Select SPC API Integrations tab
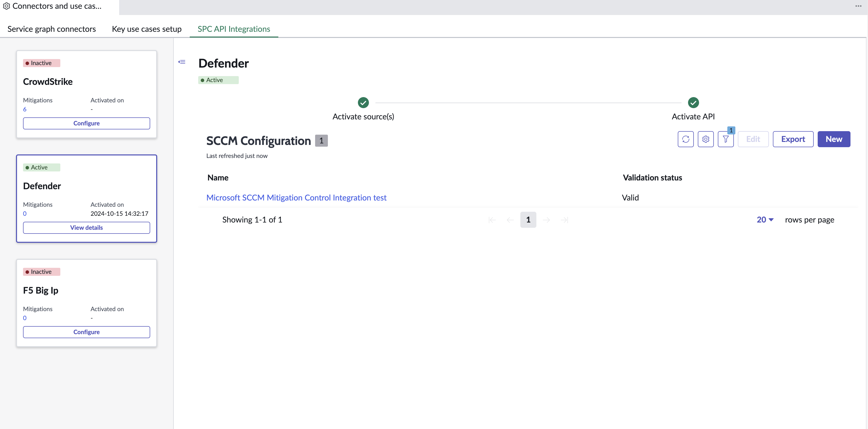 [234, 29]
